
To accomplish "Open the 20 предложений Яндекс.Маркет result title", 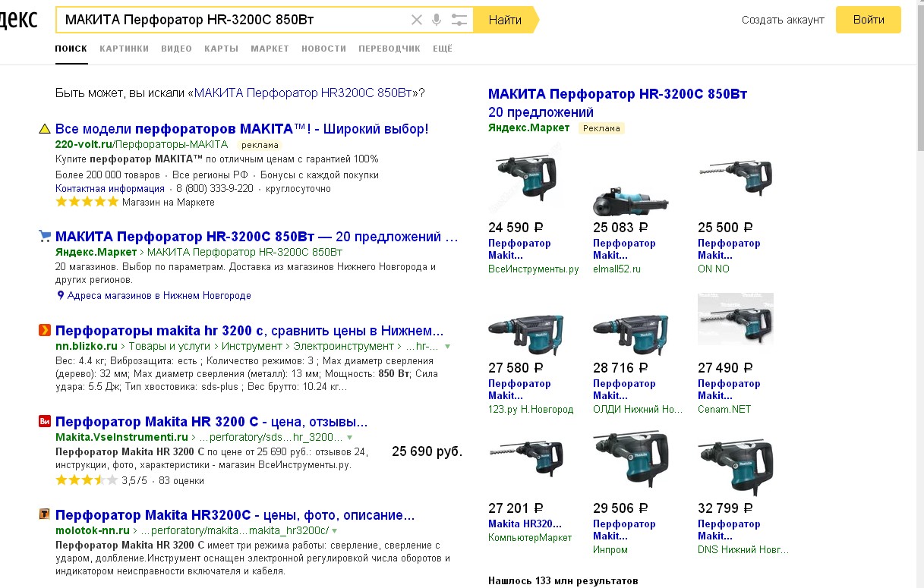I will click(x=257, y=237).
